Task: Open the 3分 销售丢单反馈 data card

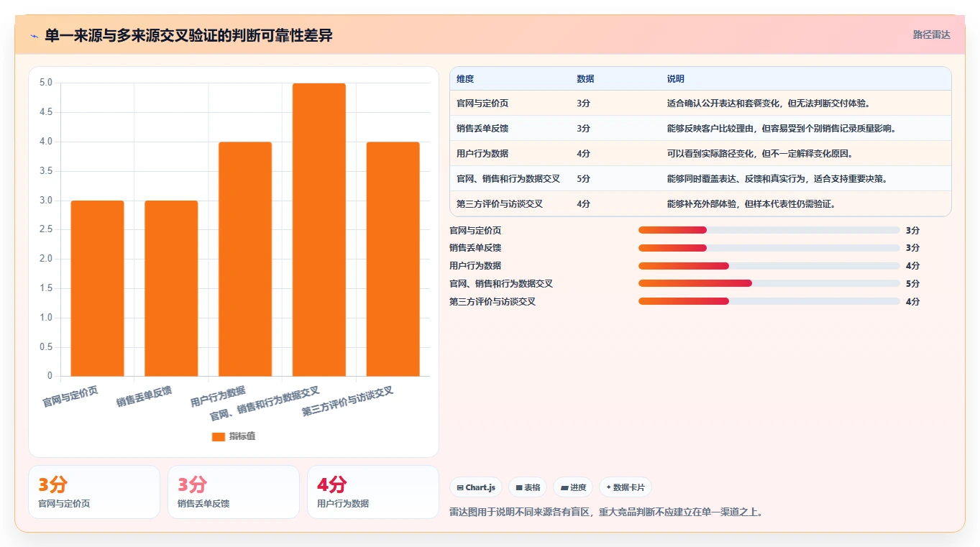Action: tap(234, 492)
